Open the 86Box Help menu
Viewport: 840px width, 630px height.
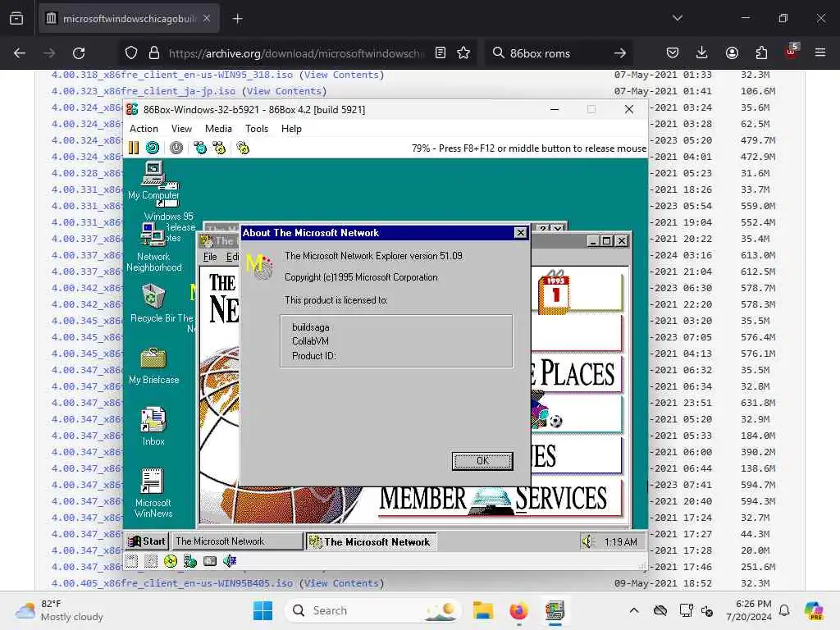(x=291, y=129)
